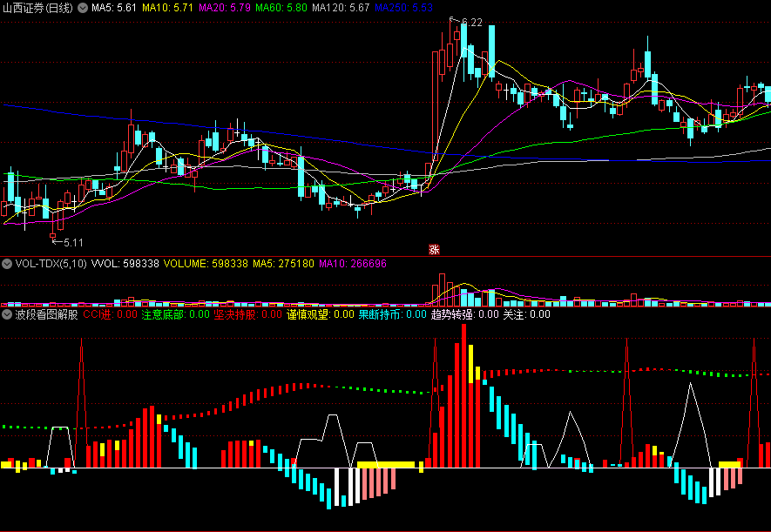The width and height of the screenshot is (771, 532).
Task: Click the 关注: 0.00 label
Action: (526, 314)
